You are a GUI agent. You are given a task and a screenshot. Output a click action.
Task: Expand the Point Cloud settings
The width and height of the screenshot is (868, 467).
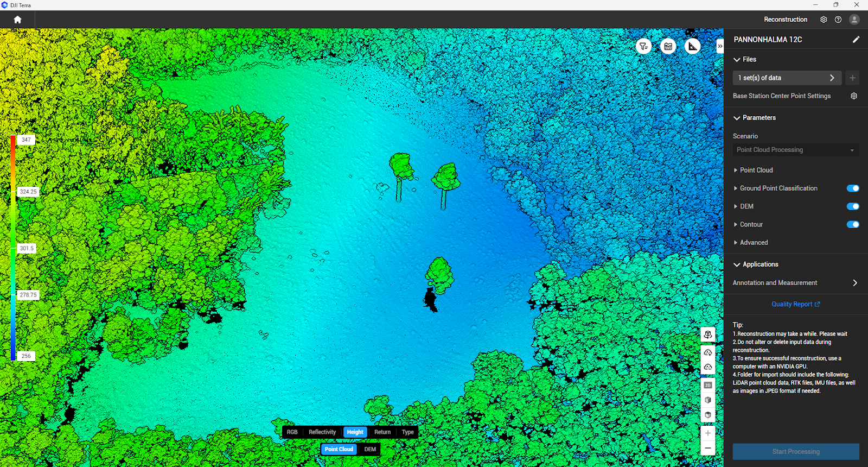[753, 171]
